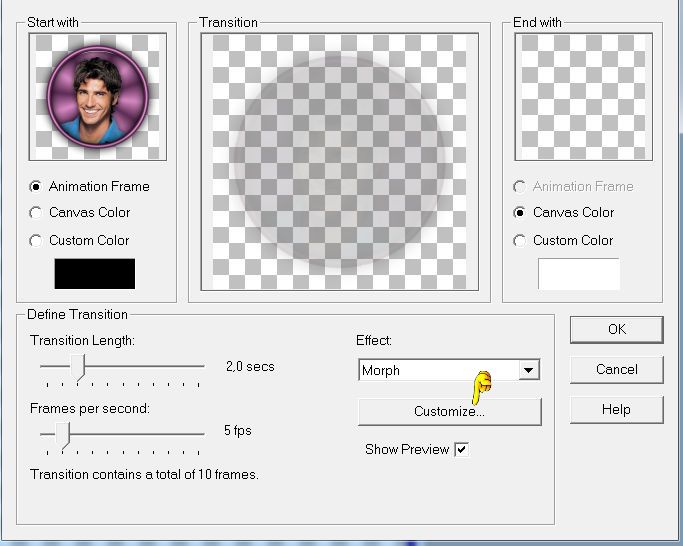This screenshot has height=546, width=683.
Task: Pick the black Start custom color swatch
Action: point(95,274)
